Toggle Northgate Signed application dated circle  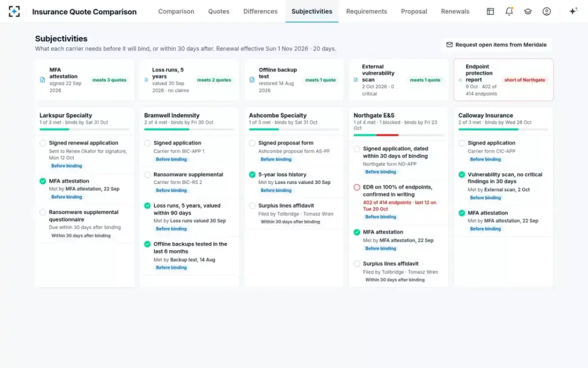point(357,149)
